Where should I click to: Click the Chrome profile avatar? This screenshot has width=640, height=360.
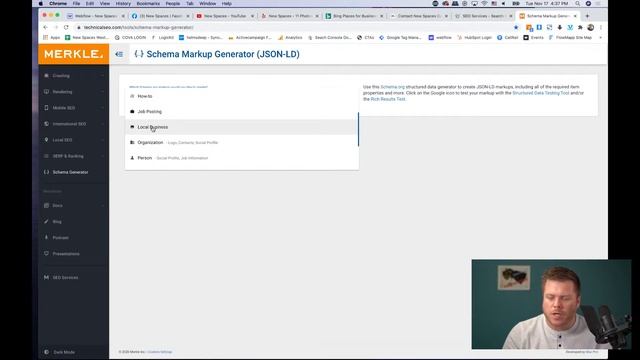coord(591,27)
